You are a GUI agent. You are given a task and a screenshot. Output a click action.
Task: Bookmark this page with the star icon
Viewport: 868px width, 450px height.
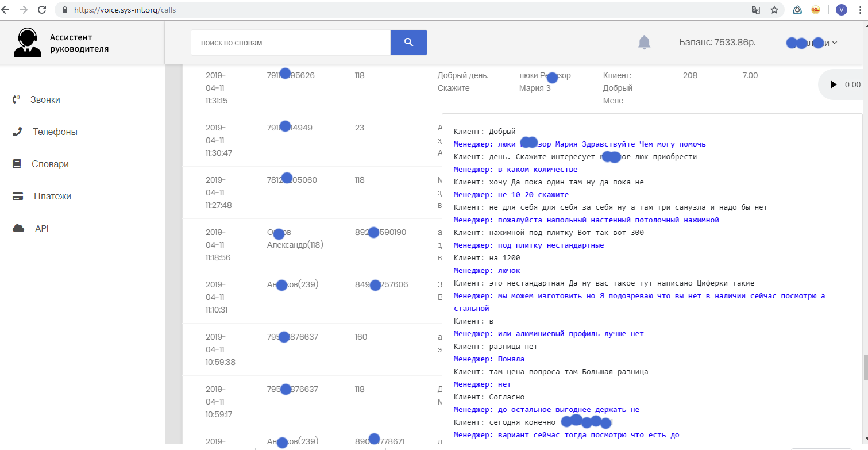(774, 10)
